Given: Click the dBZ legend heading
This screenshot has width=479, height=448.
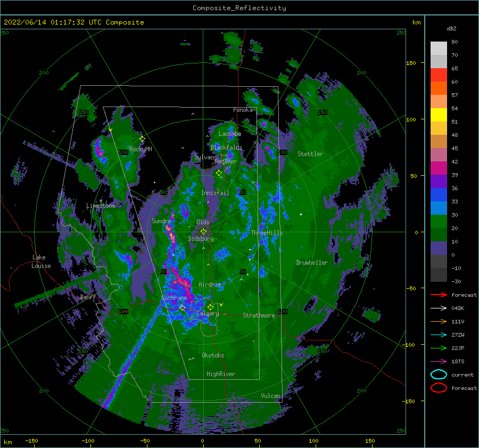Looking at the screenshot, I should pyautogui.click(x=451, y=29).
